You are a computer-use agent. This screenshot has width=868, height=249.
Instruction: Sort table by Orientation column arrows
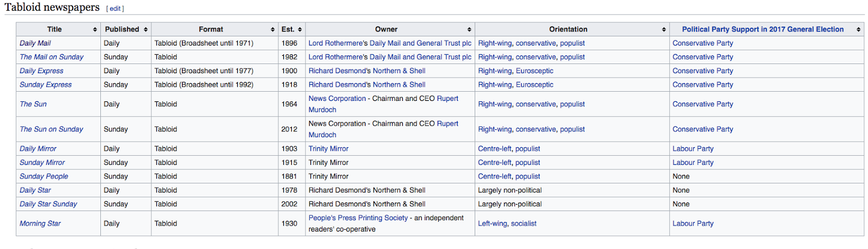[664, 29]
